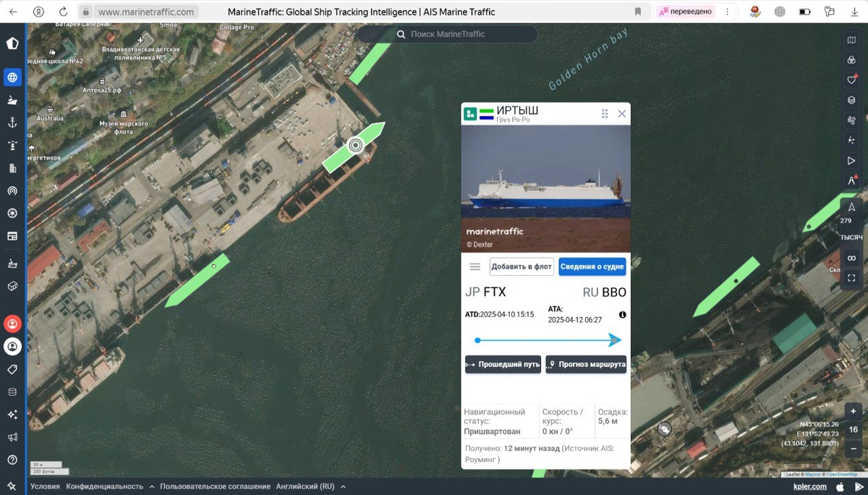Click the RU BBO destination port
868x495 pixels.
(x=605, y=292)
